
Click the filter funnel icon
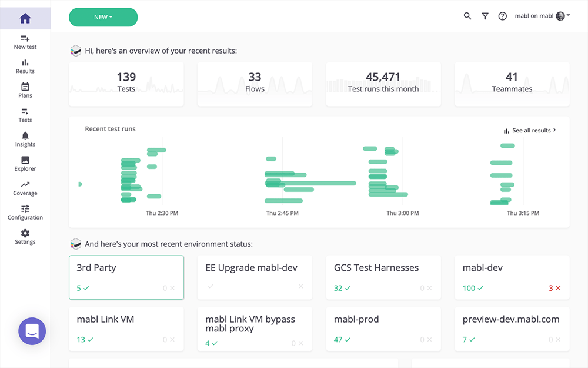tap(485, 16)
